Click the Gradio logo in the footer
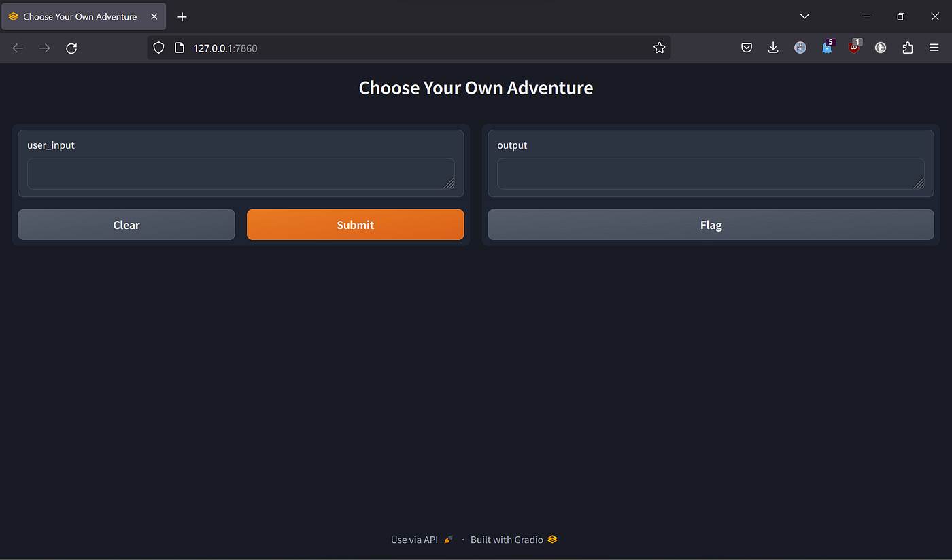 pos(551,539)
